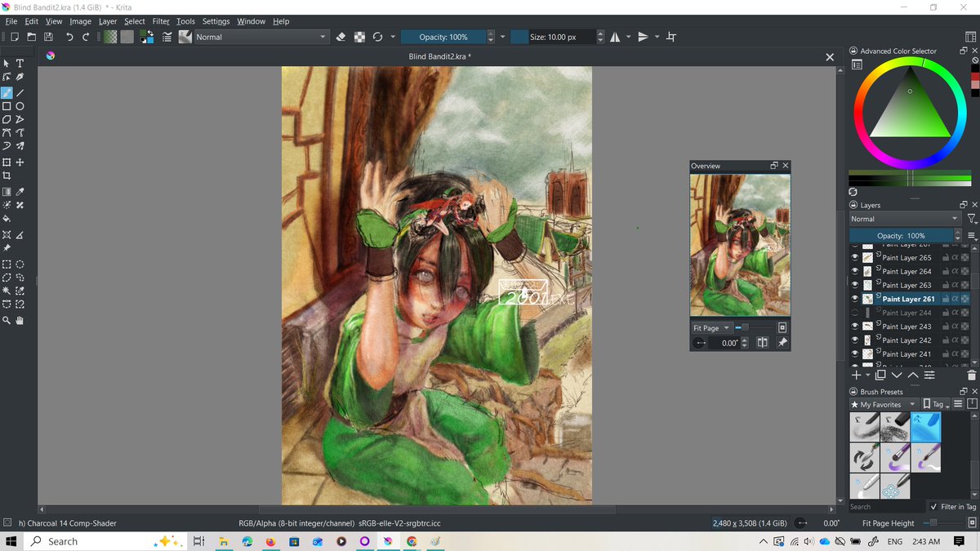Move layer up with up arrow
The image size is (980, 551).
click(913, 375)
